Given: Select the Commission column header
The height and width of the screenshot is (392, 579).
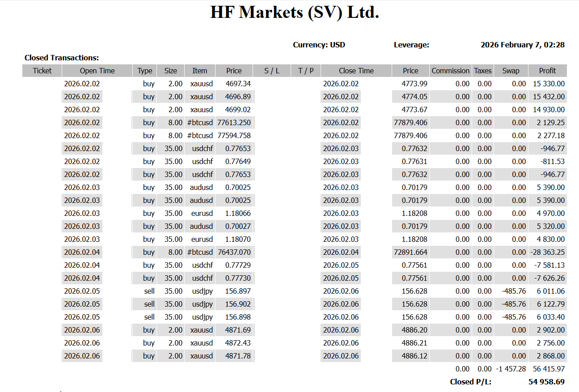Looking at the screenshot, I should 450,71.
